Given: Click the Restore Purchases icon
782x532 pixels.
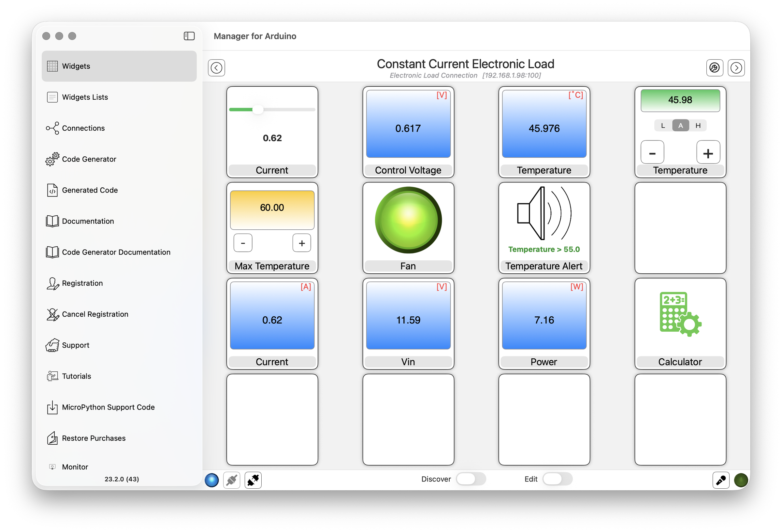Looking at the screenshot, I should tap(52, 438).
